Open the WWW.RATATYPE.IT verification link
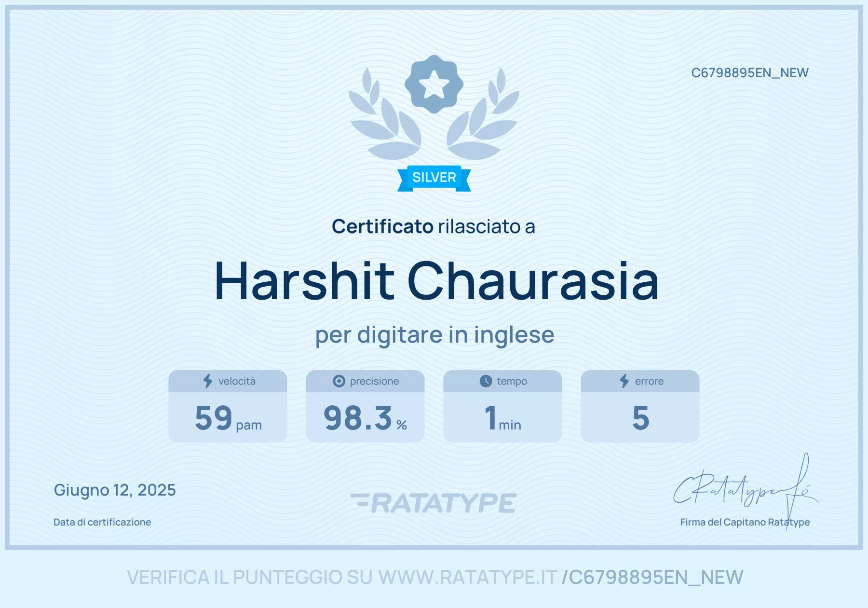 pyautogui.click(x=468, y=577)
